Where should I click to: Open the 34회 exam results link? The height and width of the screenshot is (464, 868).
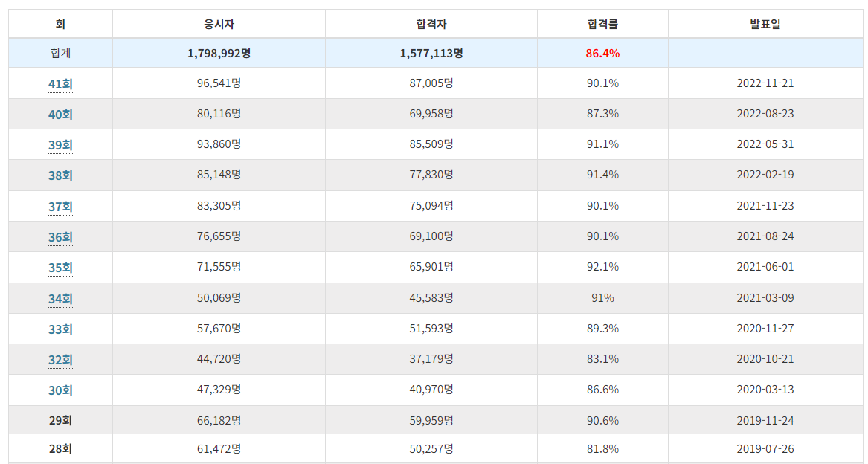(60, 297)
